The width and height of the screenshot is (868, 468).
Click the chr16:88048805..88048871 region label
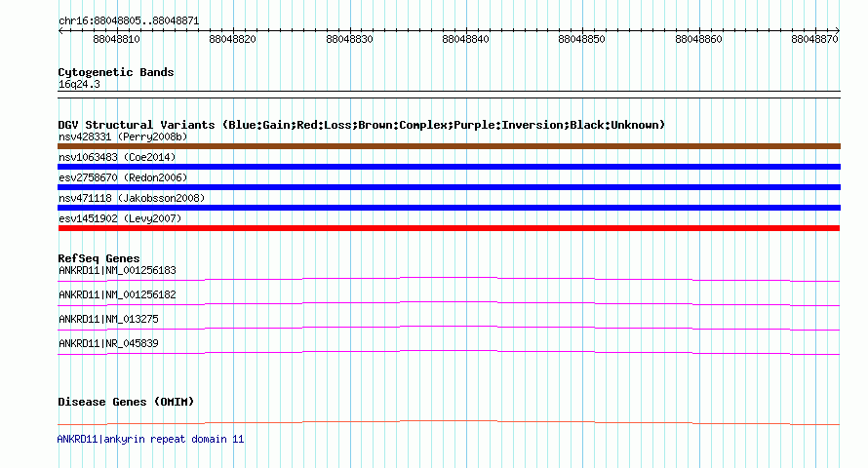129,21
